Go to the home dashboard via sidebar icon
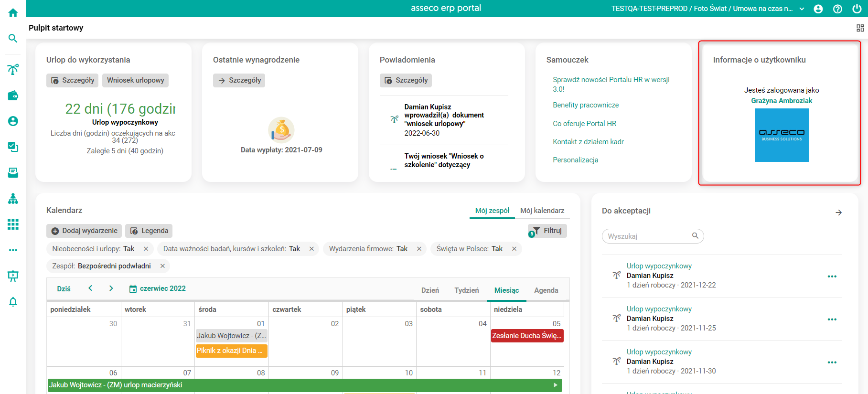The width and height of the screenshot is (868, 394). coord(13,12)
